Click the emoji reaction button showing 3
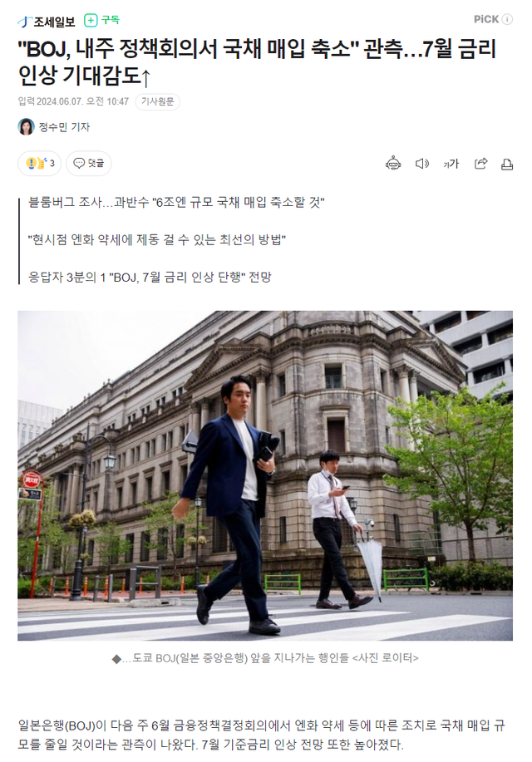532x762 pixels. tap(40, 163)
